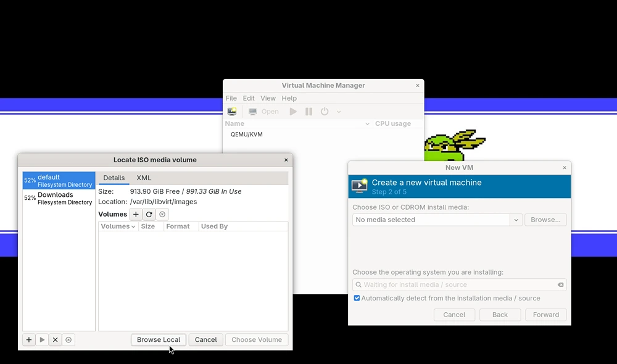Click Cancel in the New VM window
The image size is (617, 364).
(454, 315)
